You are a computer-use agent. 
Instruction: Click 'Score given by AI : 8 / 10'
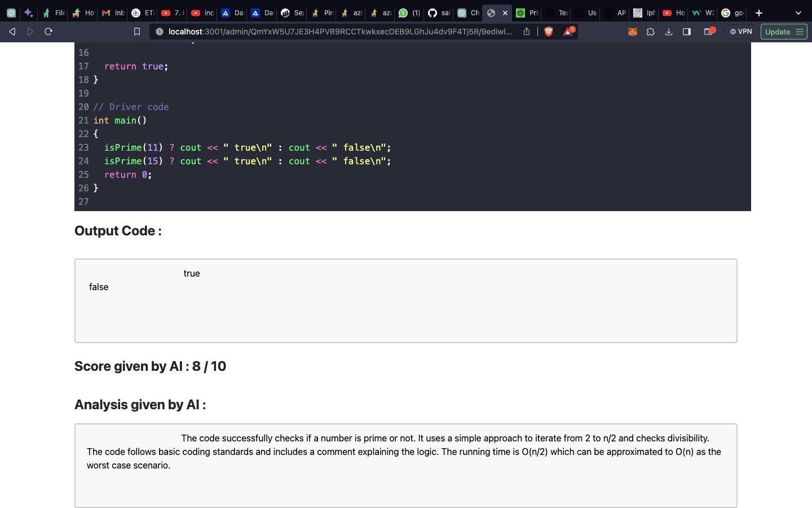point(150,366)
